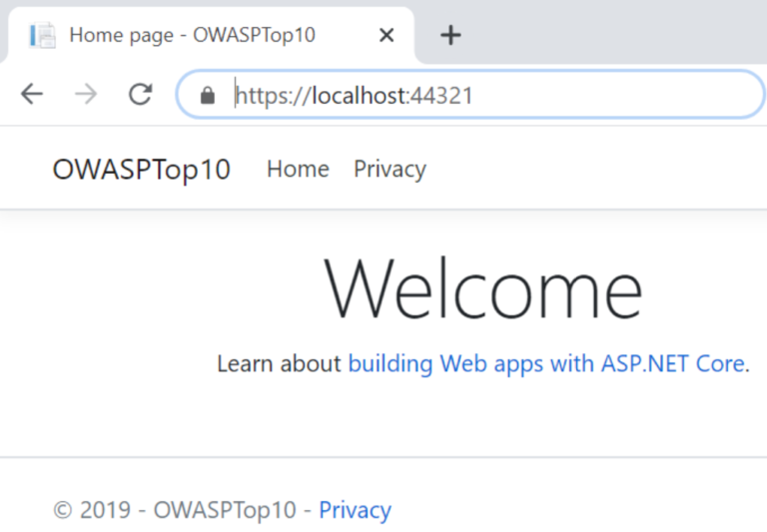Follow the building Web apps with ASP.NET Core link
Image resolution: width=767 pixels, height=532 pixels.
(545, 363)
